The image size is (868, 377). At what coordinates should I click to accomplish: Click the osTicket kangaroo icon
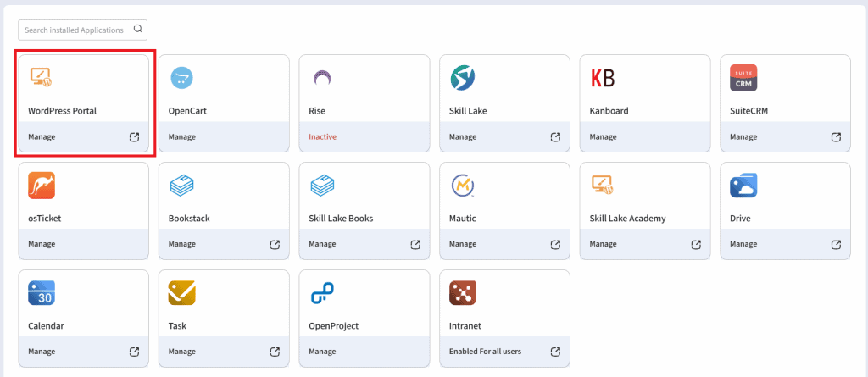[42, 186]
